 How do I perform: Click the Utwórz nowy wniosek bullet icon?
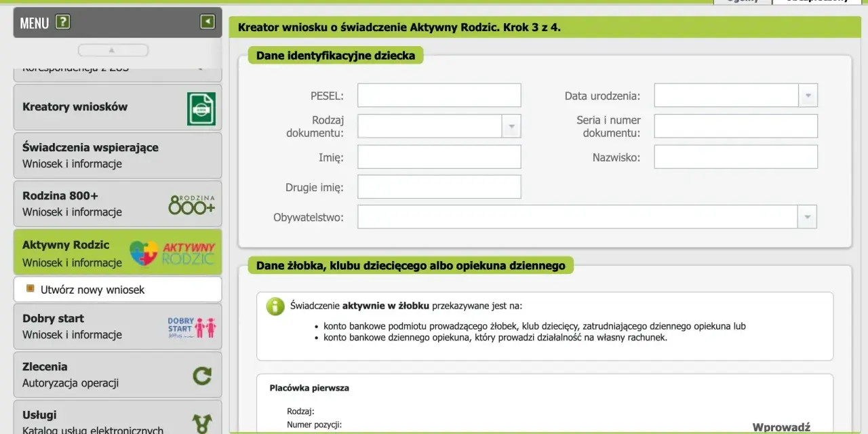[x=30, y=289]
